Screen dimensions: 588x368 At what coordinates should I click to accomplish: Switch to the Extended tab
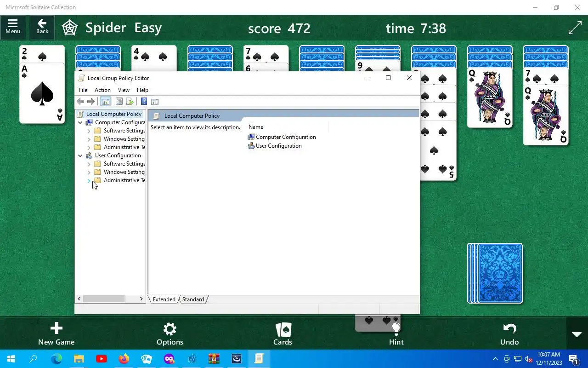tap(164, 299)
